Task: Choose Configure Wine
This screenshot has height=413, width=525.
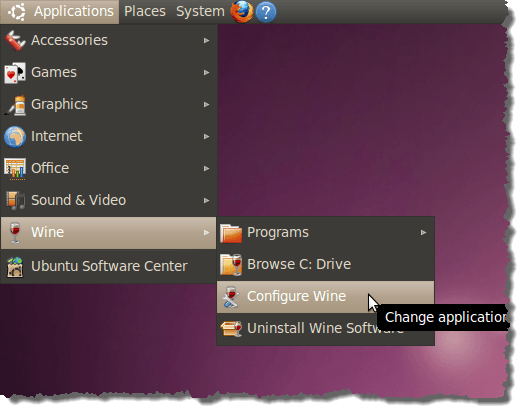Action: click(x=325, y=297)
